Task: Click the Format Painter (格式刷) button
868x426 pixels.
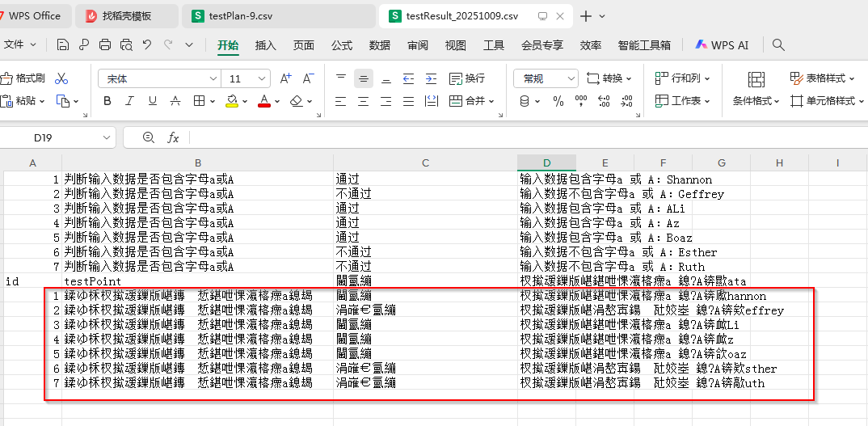Action: point(23,78)
